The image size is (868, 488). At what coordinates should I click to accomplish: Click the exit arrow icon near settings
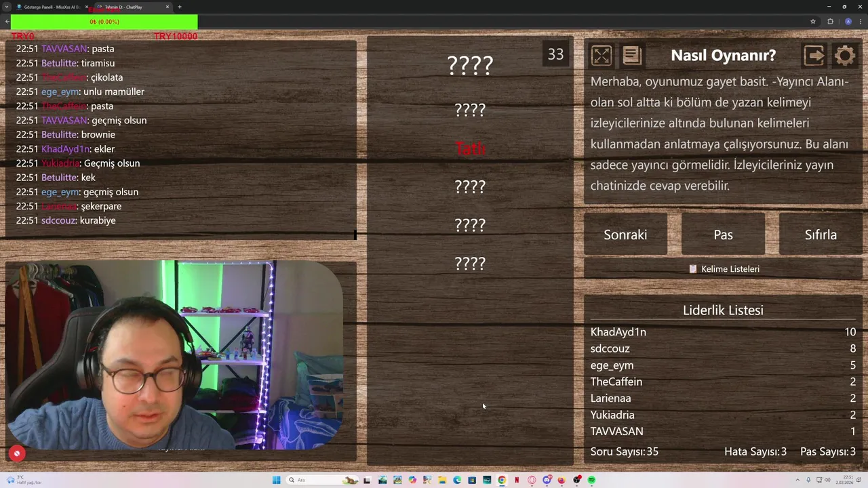coord(814,55)
